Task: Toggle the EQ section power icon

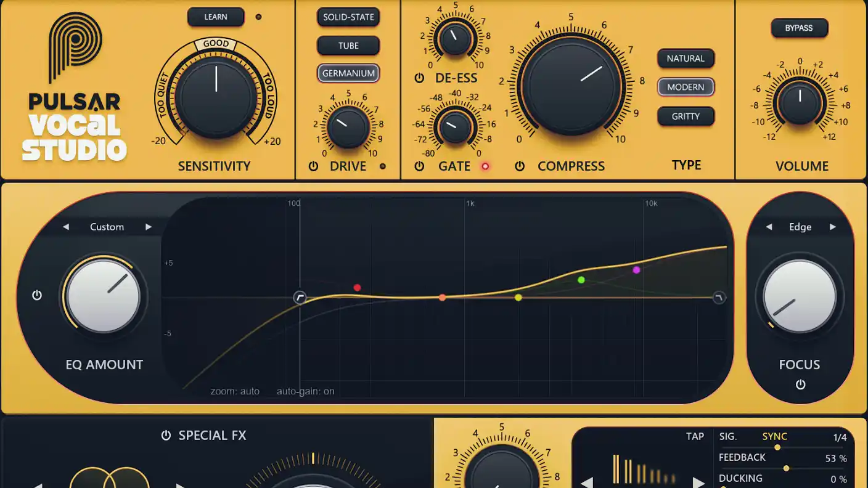Action: tap(37, 295)
